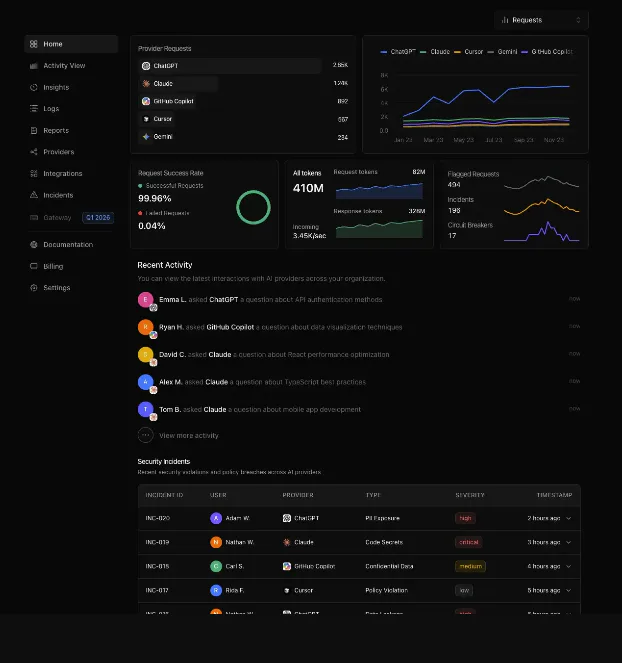The height and width of the screenshot is (663, 622).
Task: Click Tom B. avatar in Recent Activity
Action: click(x=145, y=409)
